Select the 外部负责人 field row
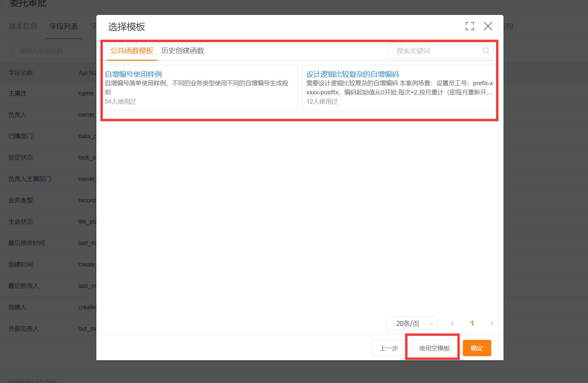Viewport: 588px width, 383px height. (48, 329)
